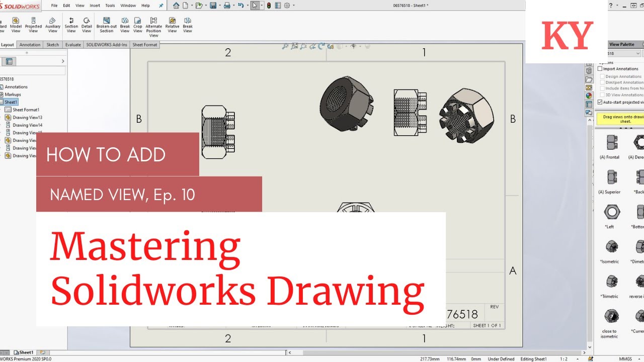The width and height of the screenshot is (644, 362).
Task: Switch to the Evaluate tab
Action: (x=73, y=45)
